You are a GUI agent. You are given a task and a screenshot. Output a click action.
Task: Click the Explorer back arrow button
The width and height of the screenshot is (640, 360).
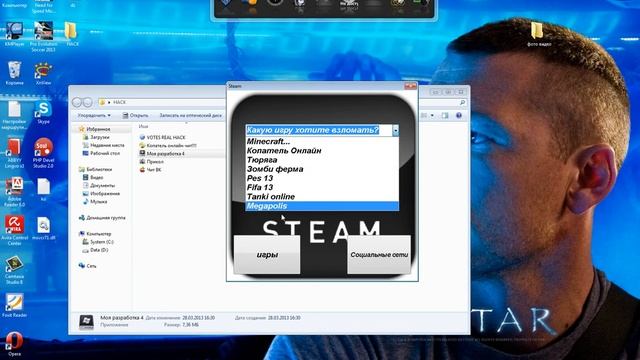click(77, 102)
